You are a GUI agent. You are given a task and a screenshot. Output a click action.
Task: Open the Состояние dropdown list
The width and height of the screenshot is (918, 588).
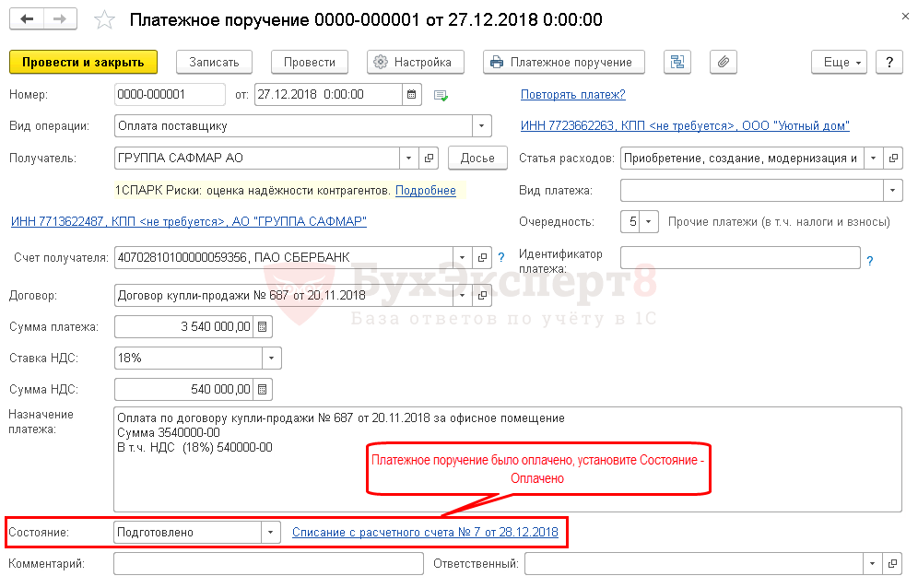(x=271, y=532)
